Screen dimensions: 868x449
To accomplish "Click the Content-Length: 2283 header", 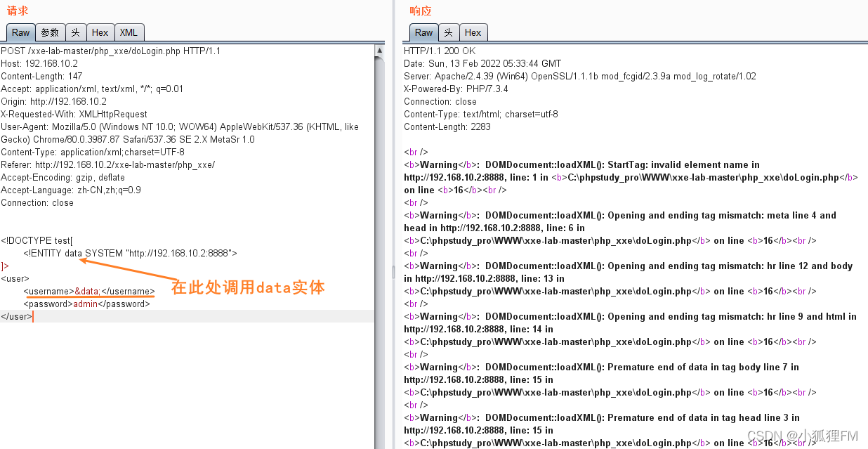I will click(447, 127).
